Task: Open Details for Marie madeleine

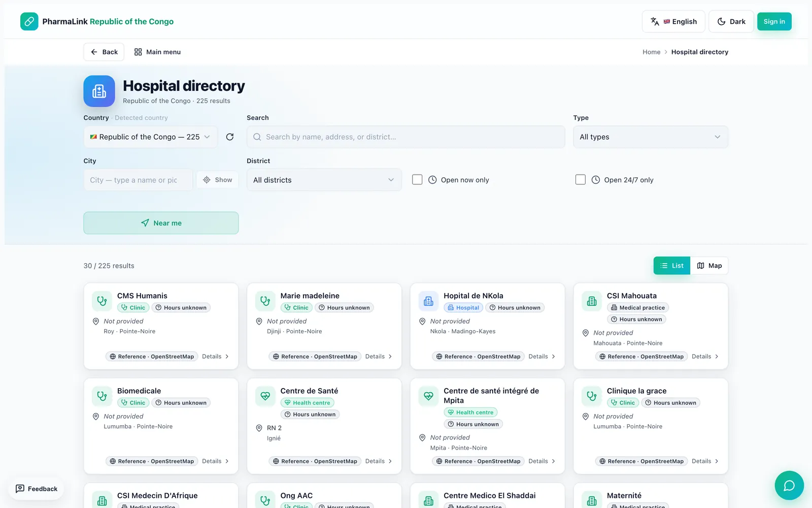Action: (379, 357)
